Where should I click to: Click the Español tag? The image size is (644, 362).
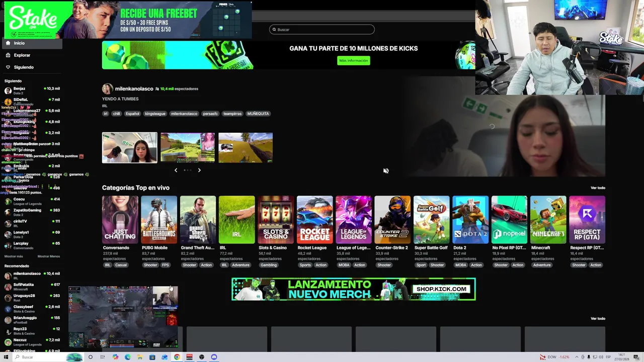click(132, 114)
